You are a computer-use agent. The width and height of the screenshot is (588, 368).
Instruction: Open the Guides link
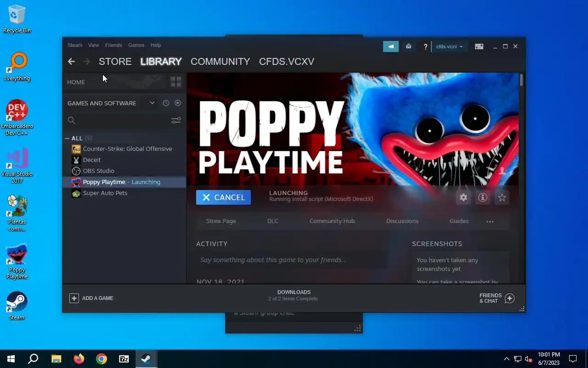pos(459,221)
